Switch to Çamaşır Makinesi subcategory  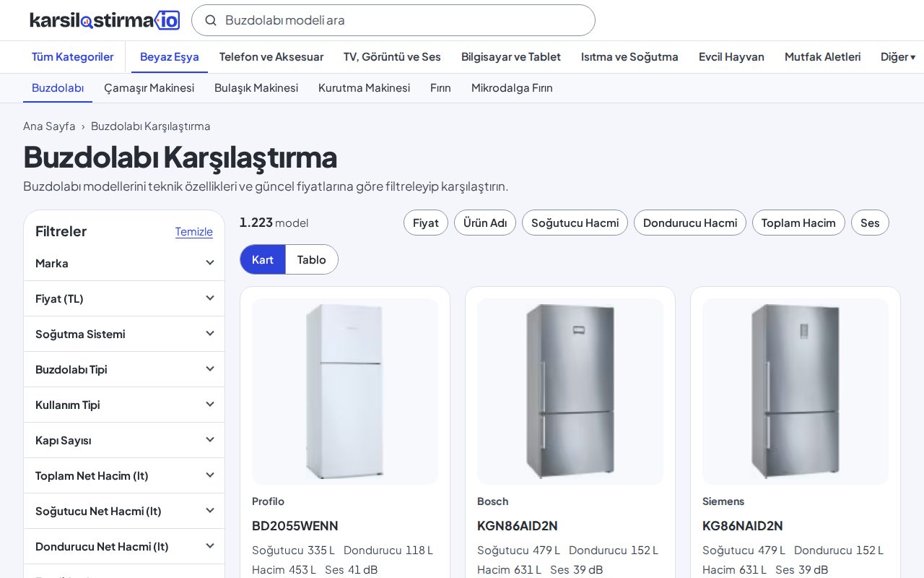pyautogui.click(x=149, y=87)
